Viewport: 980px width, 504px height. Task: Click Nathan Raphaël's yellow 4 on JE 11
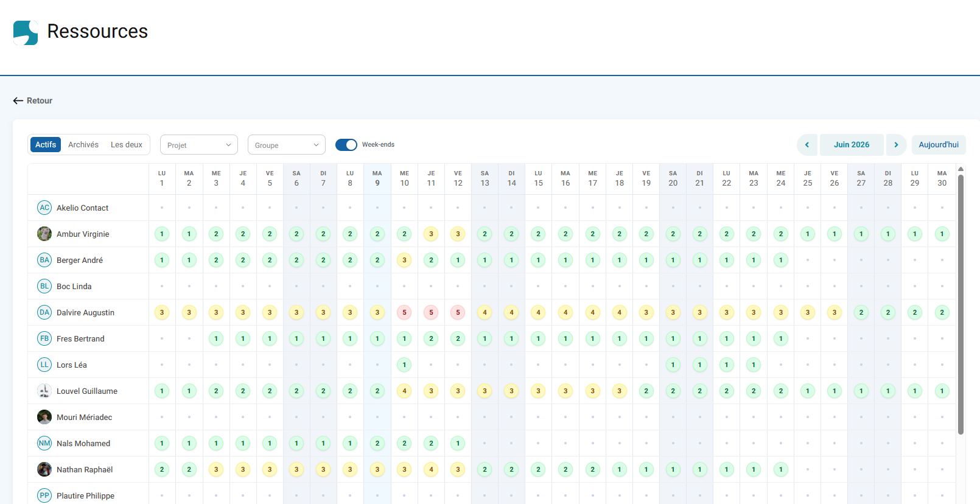pyautogui.click(x=431, y=469)
